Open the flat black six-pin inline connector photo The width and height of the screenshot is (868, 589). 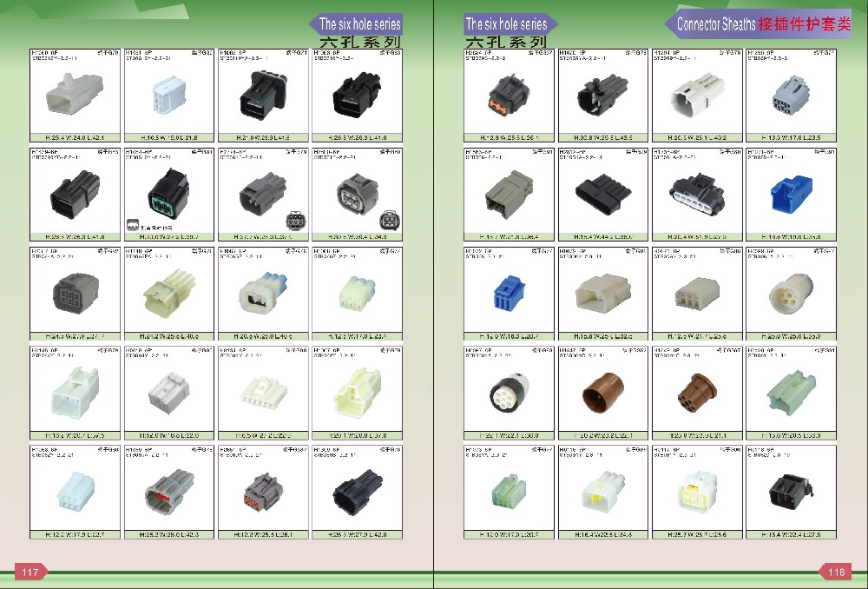603,195
